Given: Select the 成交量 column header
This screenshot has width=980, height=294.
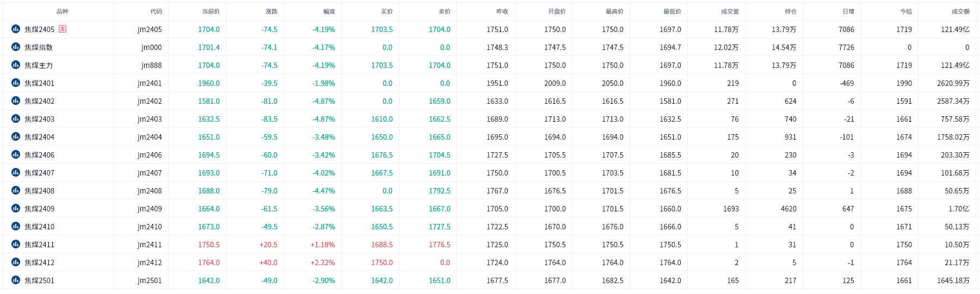Looking at the screenshot, I should pyautogui.click(x=729, y=11).
